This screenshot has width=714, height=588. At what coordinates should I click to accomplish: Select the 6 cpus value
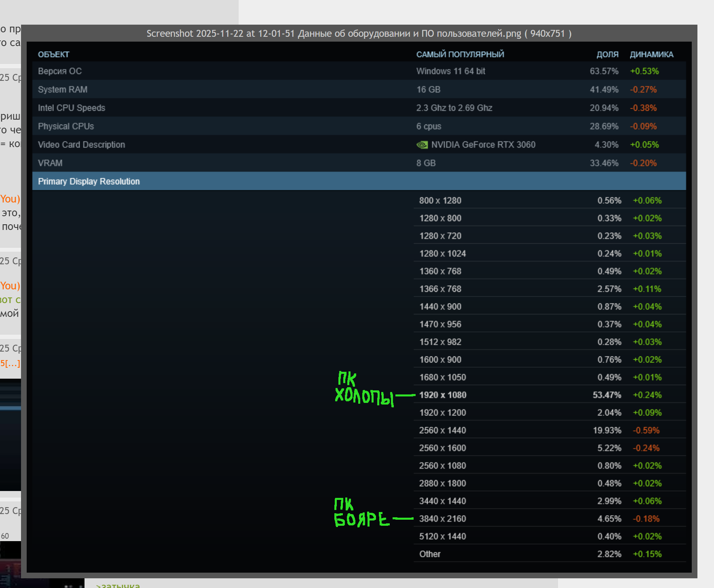click(x=429, y=126)
